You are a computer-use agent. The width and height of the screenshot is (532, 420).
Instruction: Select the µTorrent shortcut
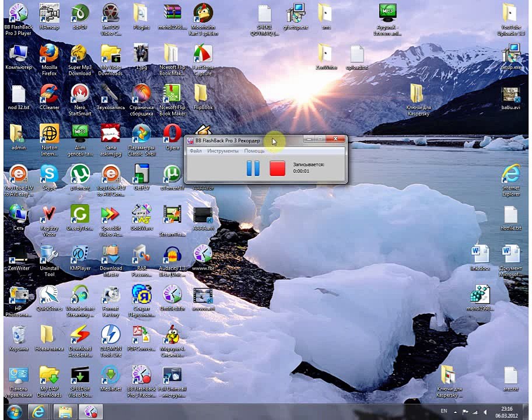coord(80,178)
